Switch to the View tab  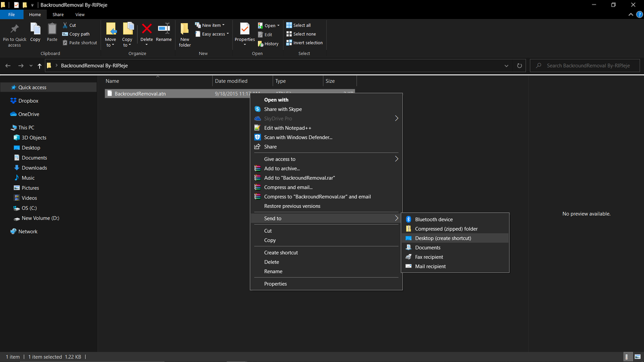[x=80, y=15]
